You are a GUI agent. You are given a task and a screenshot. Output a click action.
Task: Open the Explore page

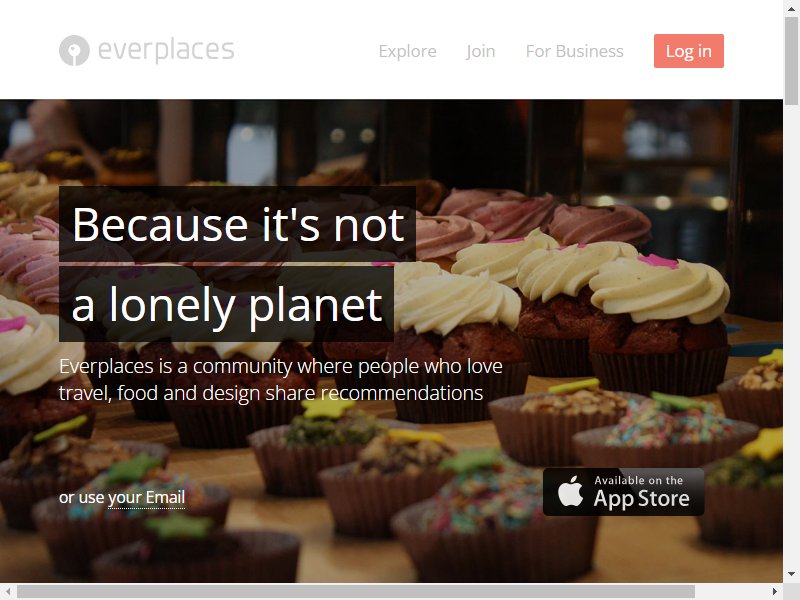[407, 51]
